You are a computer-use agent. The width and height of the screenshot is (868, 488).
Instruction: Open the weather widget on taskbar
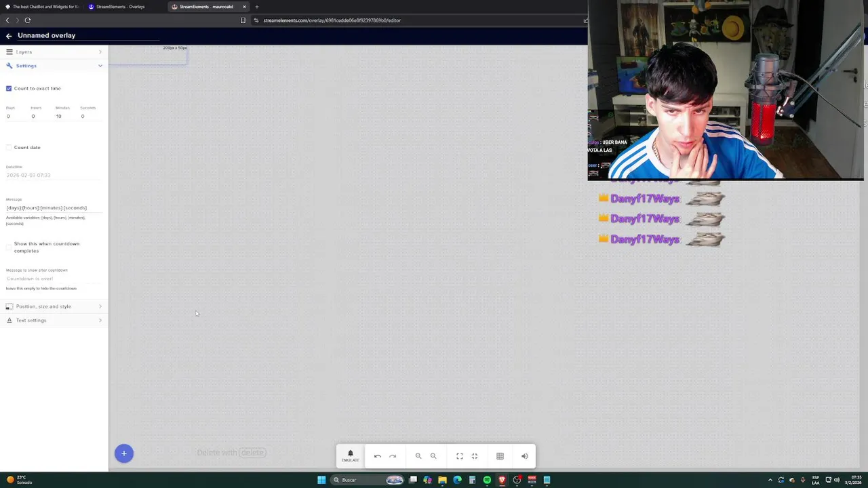tap(19, 480)
